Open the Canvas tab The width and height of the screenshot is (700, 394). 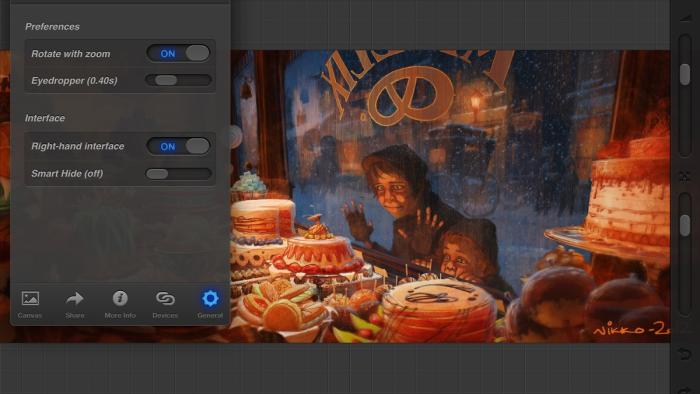point(30,304)
